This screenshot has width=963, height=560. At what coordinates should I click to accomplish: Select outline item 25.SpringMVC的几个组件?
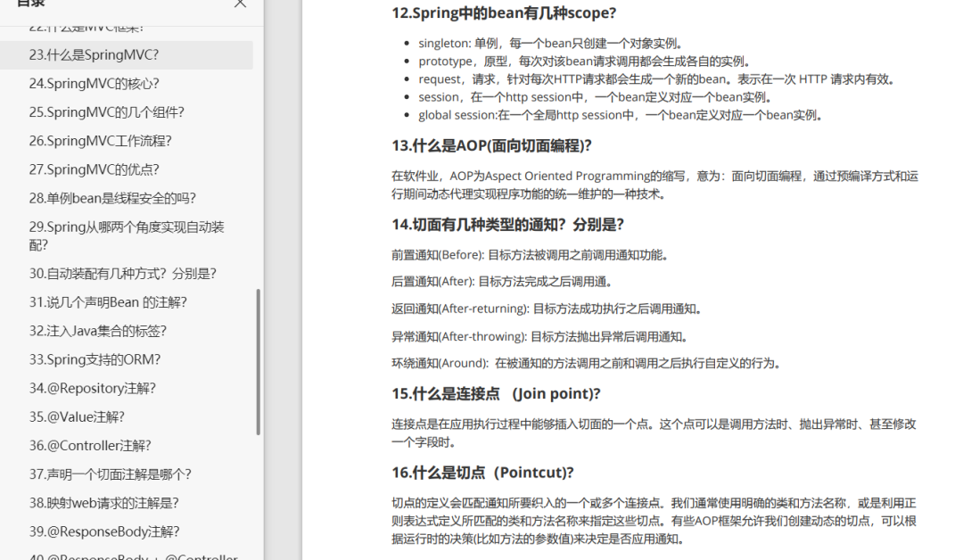[106, 112]
